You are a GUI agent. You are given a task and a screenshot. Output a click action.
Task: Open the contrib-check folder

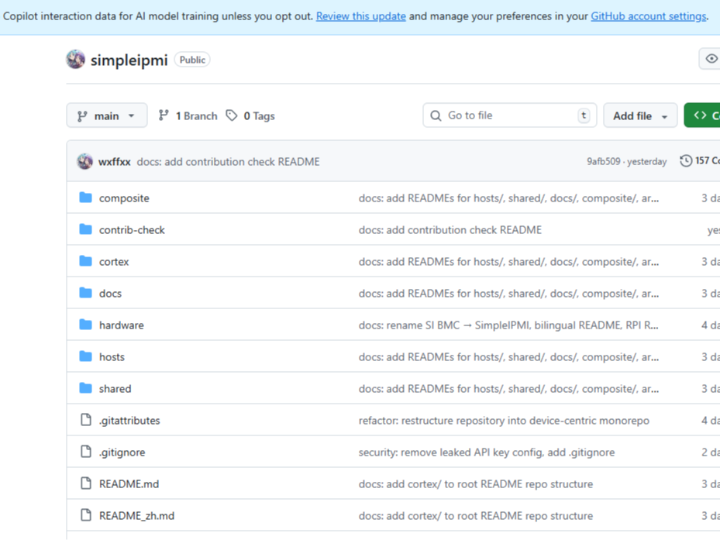tap(132, 230)
